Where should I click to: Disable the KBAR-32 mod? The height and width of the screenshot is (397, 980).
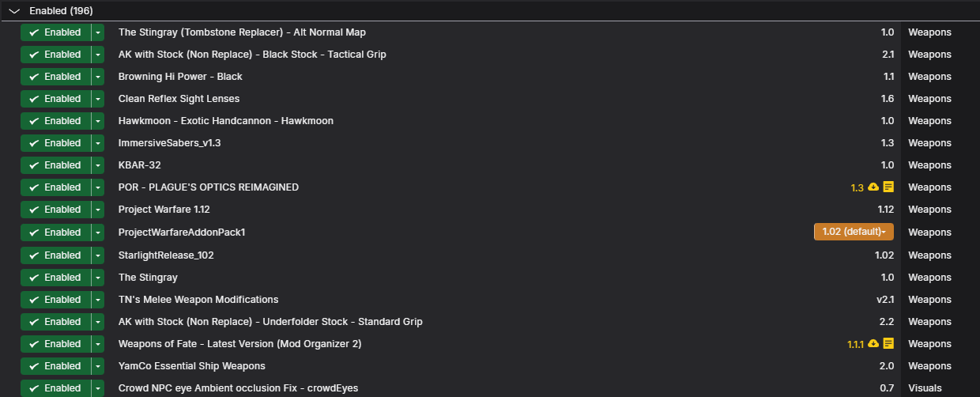[55, 165]
